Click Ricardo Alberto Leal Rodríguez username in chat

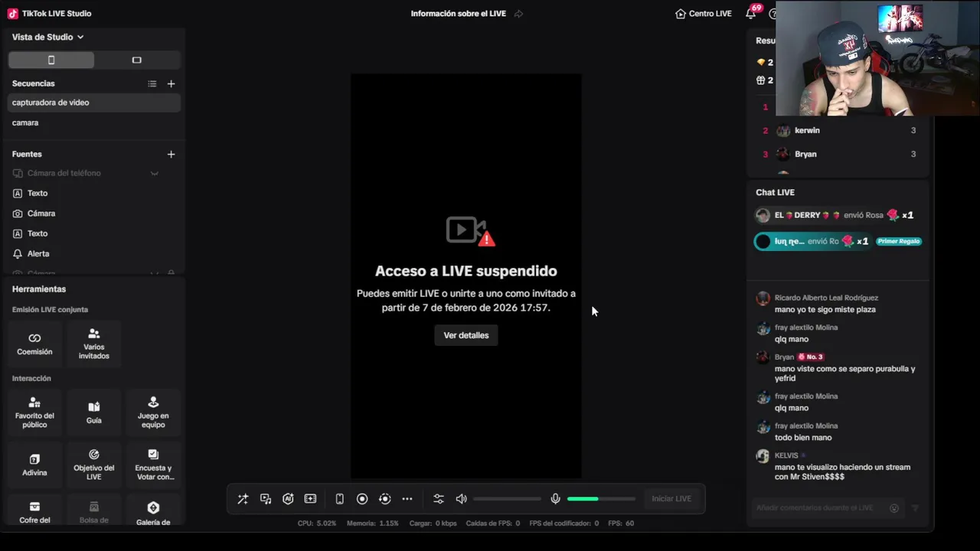pos(826,298)
